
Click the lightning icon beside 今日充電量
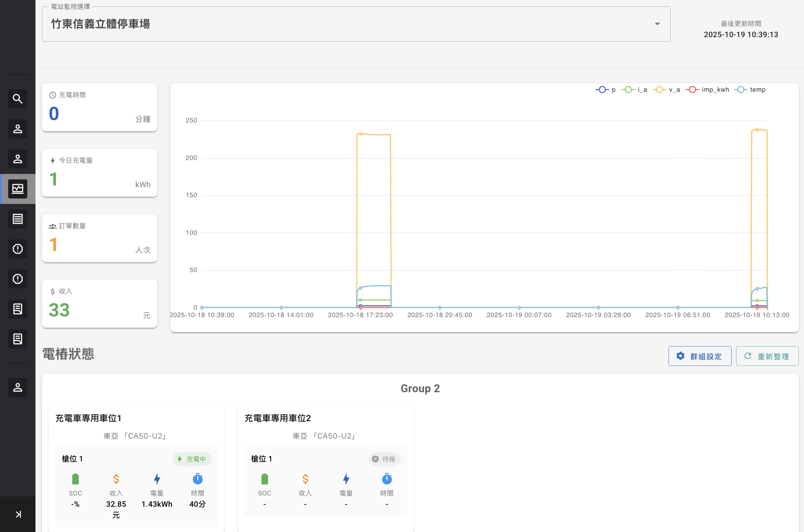53,161
